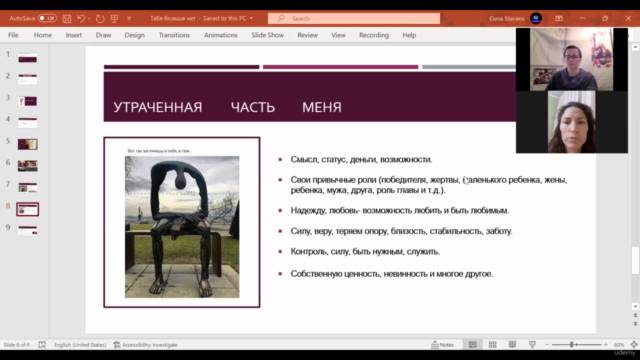Click bullet starting with Силу, веру, теряем опору
This screenshot has width=640, height=360.
click(401, 231)
